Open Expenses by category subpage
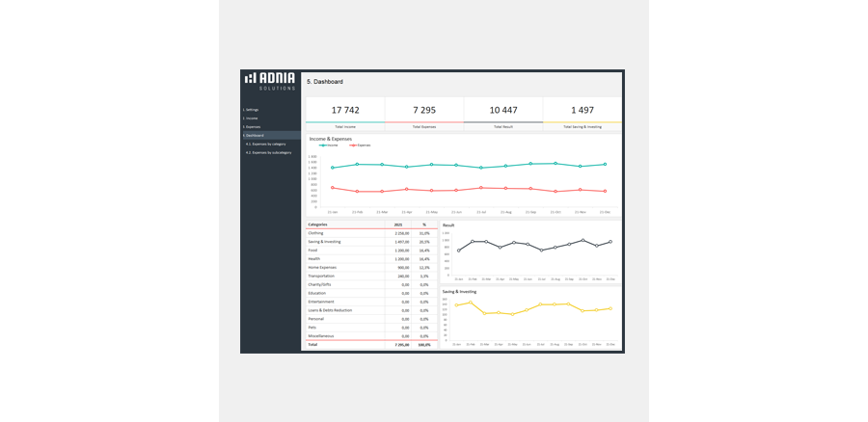Screen dimensions: 868x422 click(x=265, y=144)
